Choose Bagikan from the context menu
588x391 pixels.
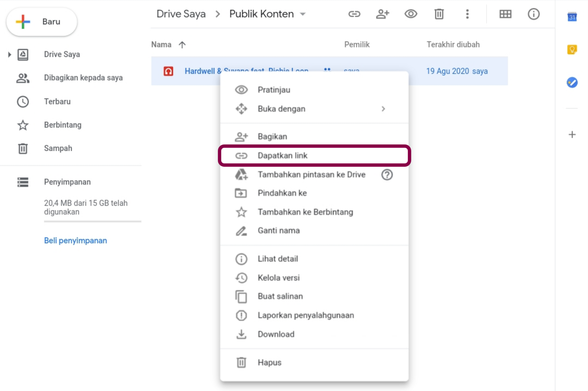pyautogui.click(x=314, y=137)
